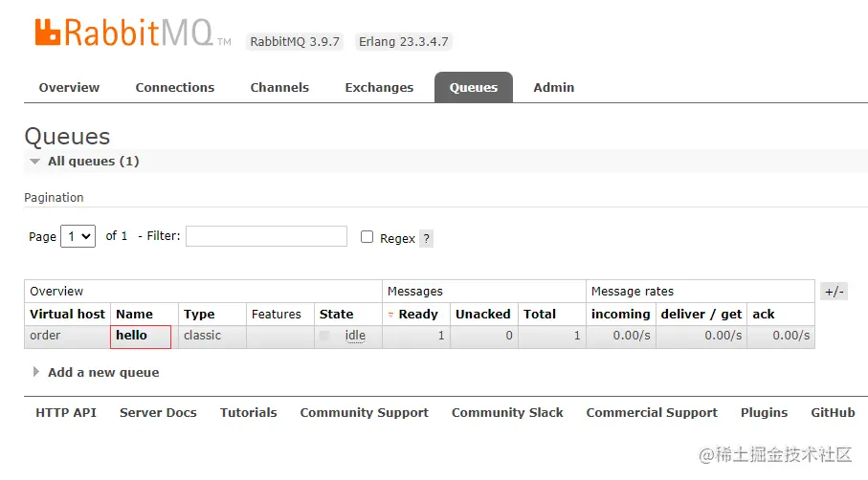The width and height of the screenshot is (868, 480).
Task: Open the GitHub footer link
Action: [834, 412]
